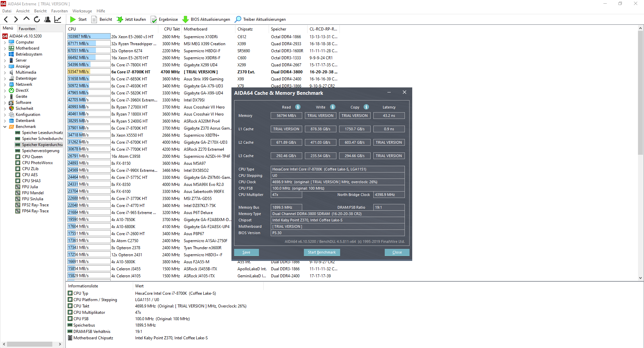Click the Up level arrow icon
The height and width of the screenshot is (348, 644).
pyautogui.click(x=26, y=19)
